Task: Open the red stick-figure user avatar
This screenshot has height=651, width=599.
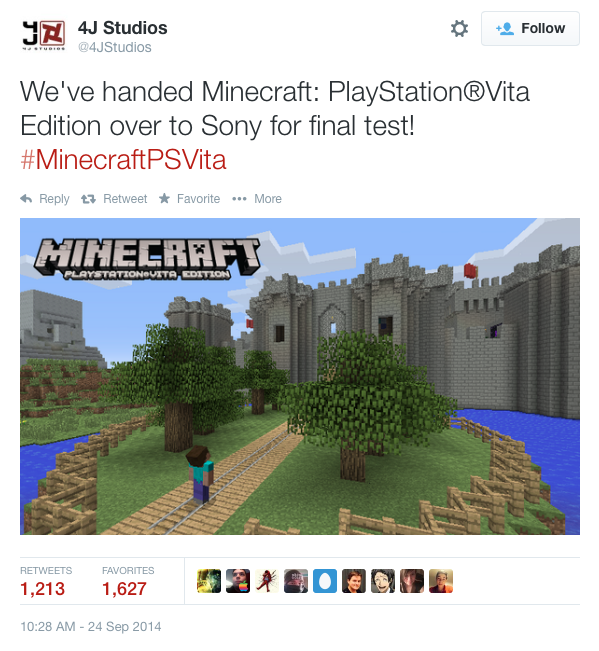Action: click(x=267, y=581)
